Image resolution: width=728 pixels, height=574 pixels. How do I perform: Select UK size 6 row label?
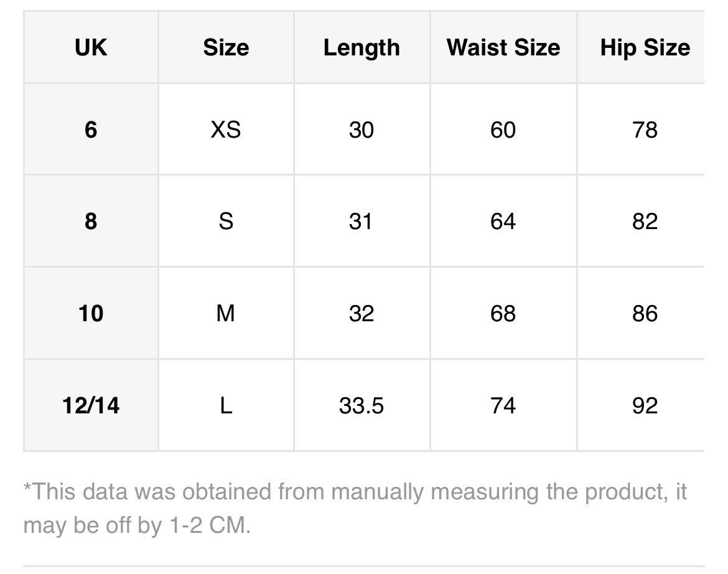91,129
